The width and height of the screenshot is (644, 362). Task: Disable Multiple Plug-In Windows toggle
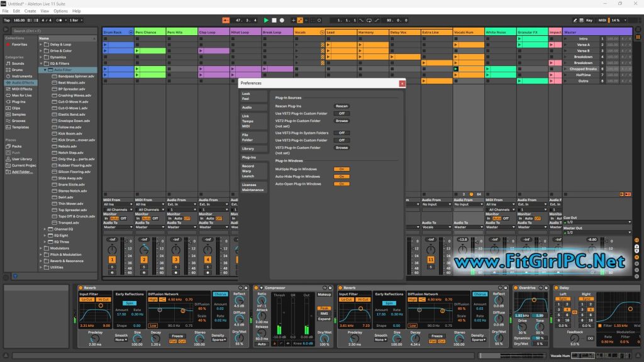[x=341, y=169]
